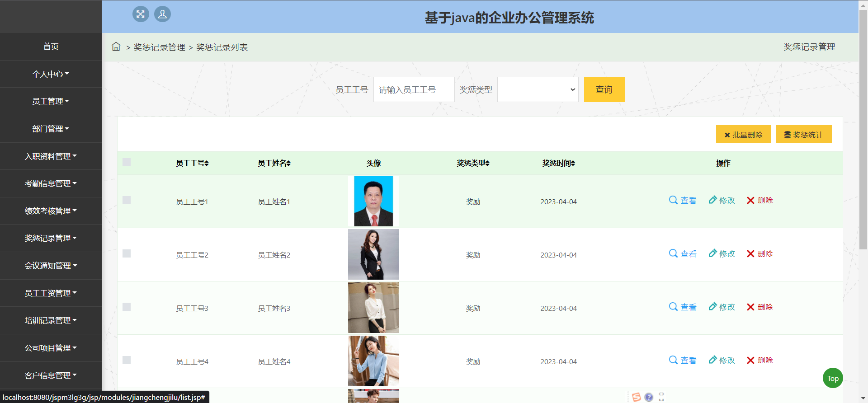Click the red 删除 X icon for 员工工号3
The width and height of the screenshot is (868, 403).
coord(750,307)
